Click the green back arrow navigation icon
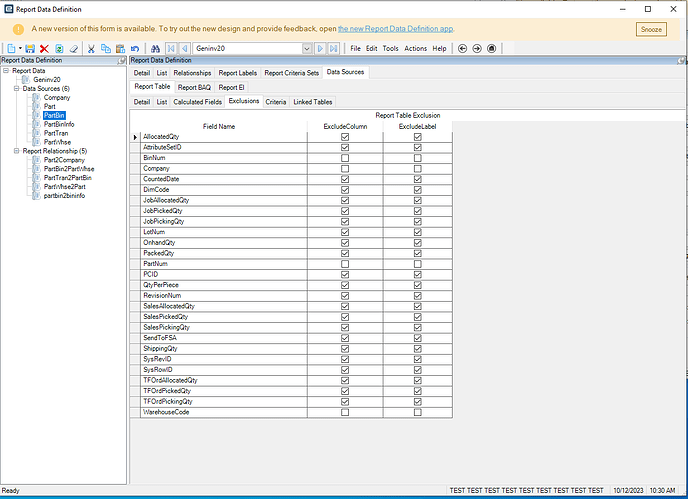688x499 pixels. pos(462,48)
